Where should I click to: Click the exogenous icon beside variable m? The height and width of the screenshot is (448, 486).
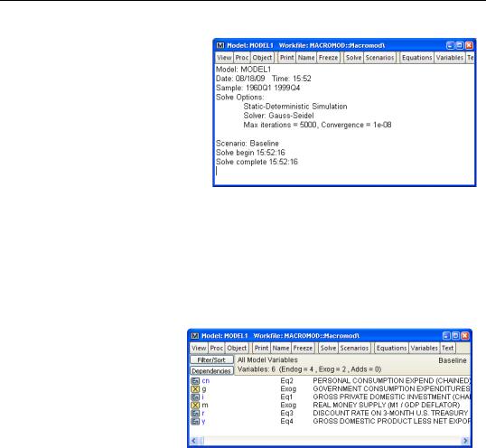pos(195,406)
